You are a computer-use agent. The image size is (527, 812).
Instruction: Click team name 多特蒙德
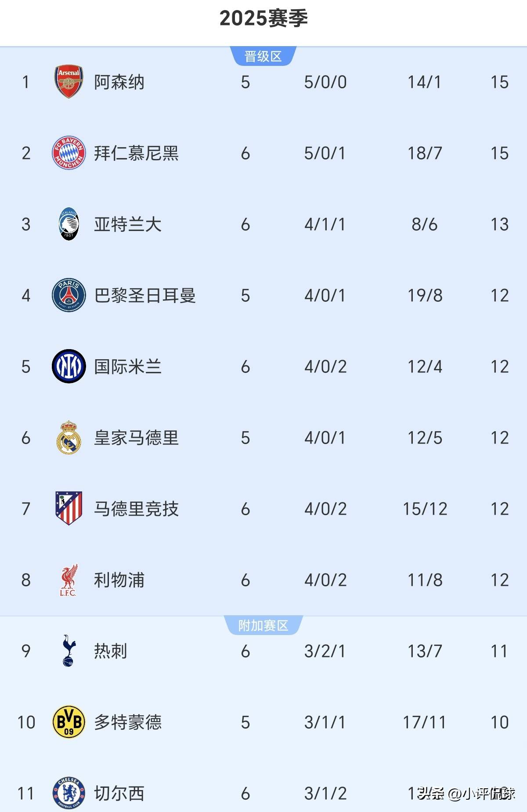tap(128, 722)
